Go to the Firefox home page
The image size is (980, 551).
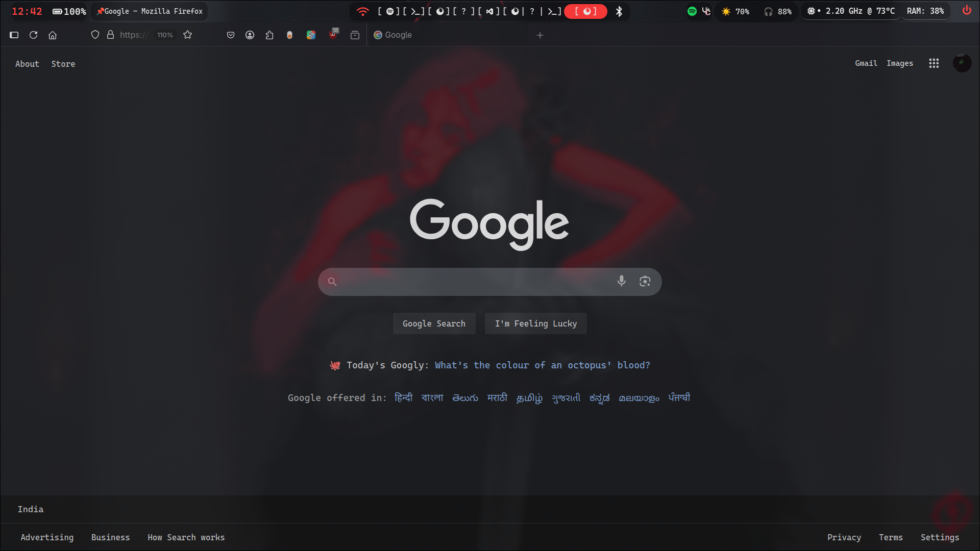(53, 35)
